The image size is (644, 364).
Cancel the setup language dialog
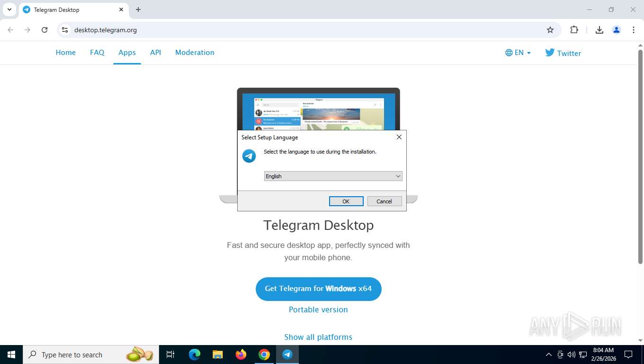[x=384, y=201]
